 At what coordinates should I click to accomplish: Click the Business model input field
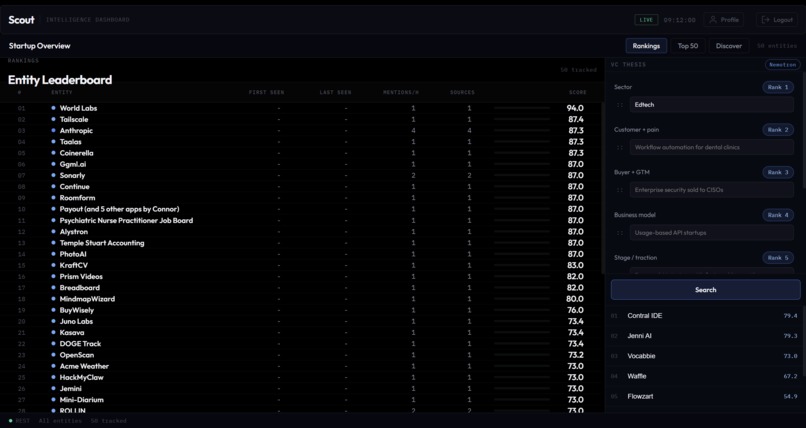711,233
